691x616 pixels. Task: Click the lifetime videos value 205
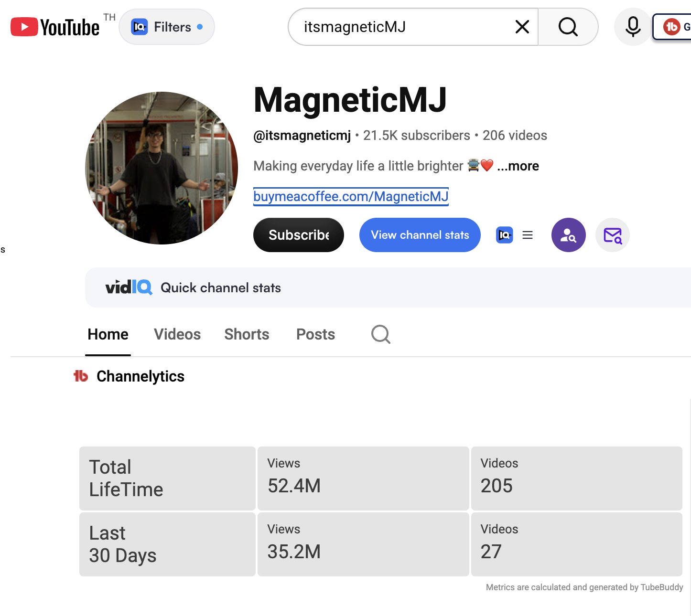[497, 486]
